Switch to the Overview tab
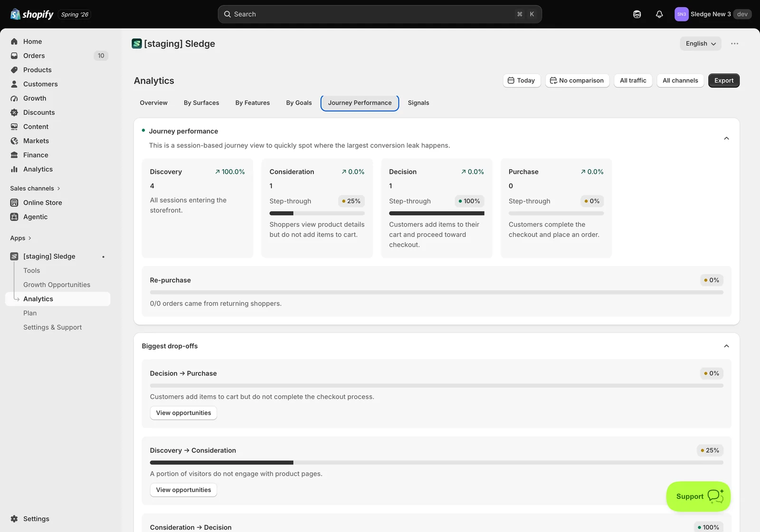 click(x=153, y=103)
